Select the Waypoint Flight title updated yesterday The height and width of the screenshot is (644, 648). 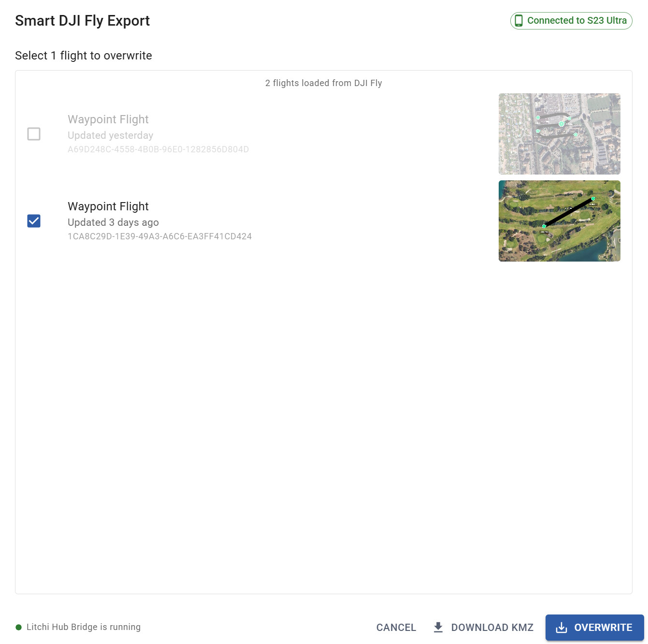click(x=108, y=119)
